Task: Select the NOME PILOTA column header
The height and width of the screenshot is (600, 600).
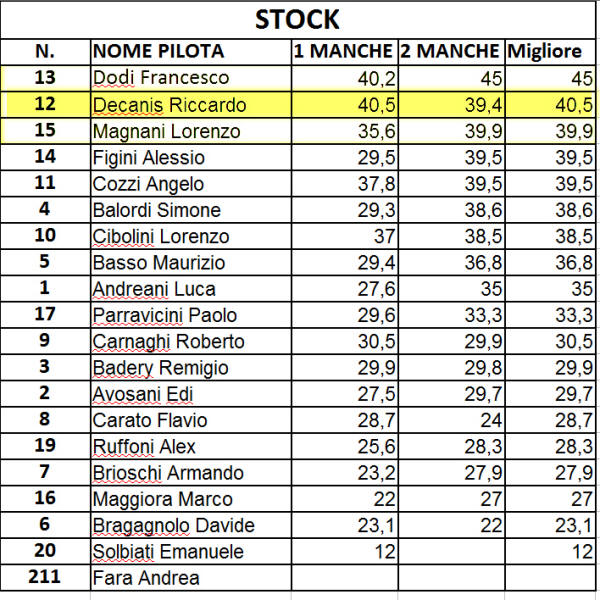Action: pyautogui.click(x=190, y=52)
